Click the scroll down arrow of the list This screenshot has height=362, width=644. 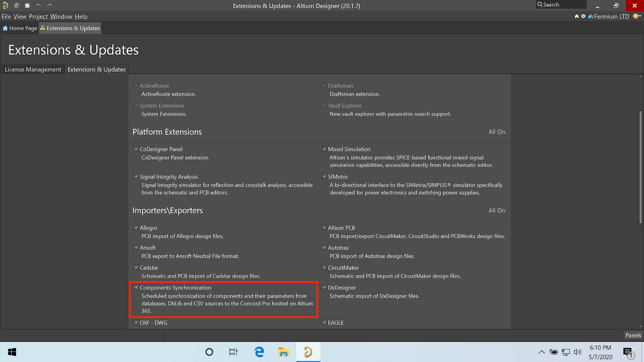click(x=640, y=327)
